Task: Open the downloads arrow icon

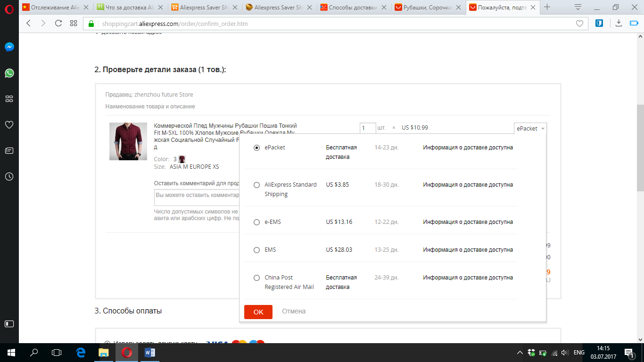Action: click(619, 23)
